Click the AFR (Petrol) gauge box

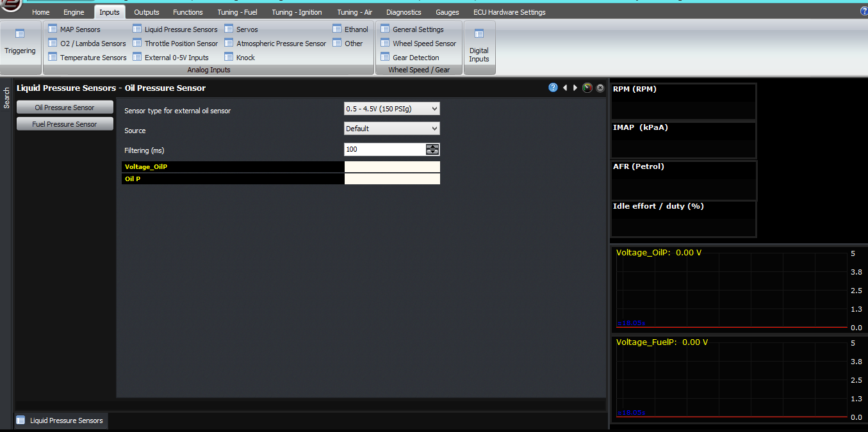tap(684, 180)
